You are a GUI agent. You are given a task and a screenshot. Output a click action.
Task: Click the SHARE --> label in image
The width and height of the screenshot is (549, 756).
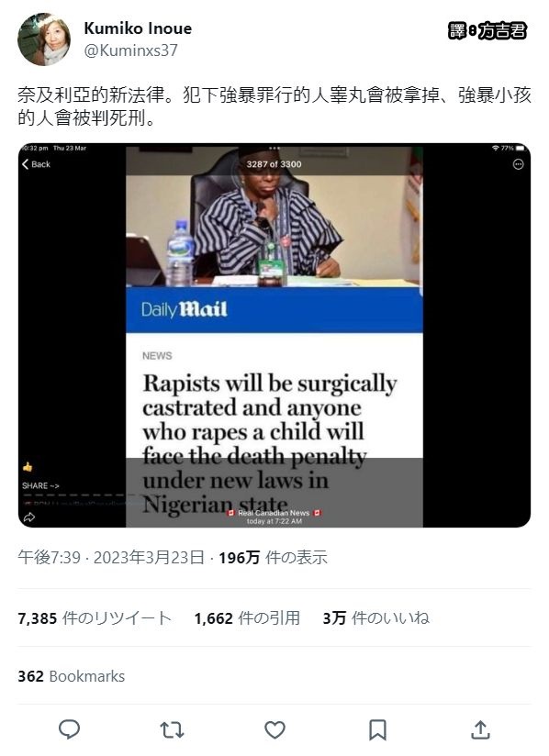(40, 485)
